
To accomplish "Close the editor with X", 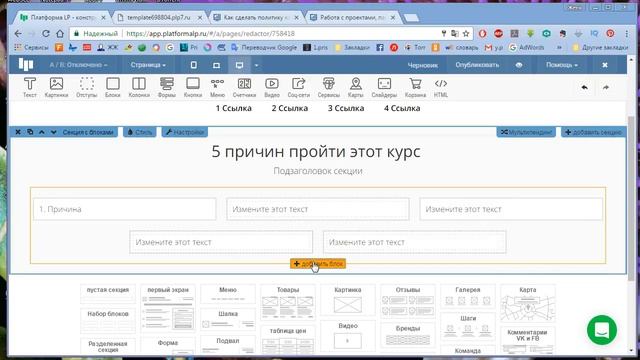I will tap(605, 65).
